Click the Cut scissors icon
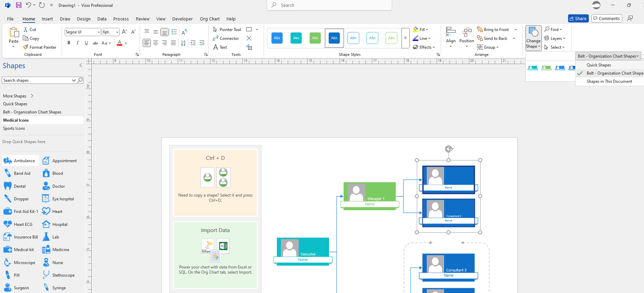The width and height of the screenshot is (644, 293). [x=26, y=30]
